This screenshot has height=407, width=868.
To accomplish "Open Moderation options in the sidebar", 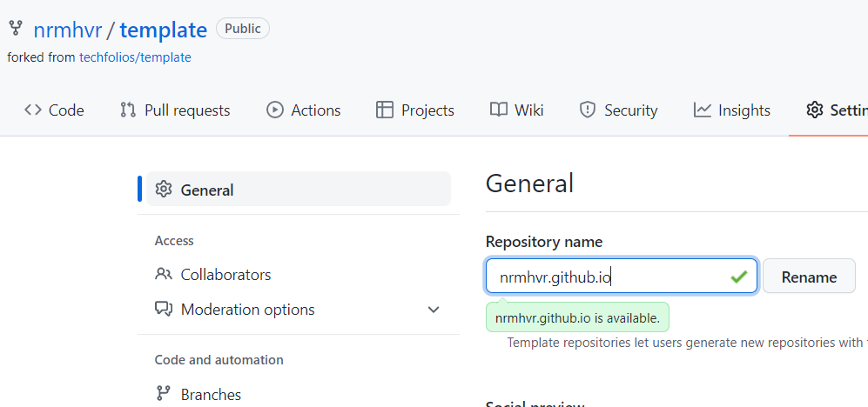I will (299, 309).
